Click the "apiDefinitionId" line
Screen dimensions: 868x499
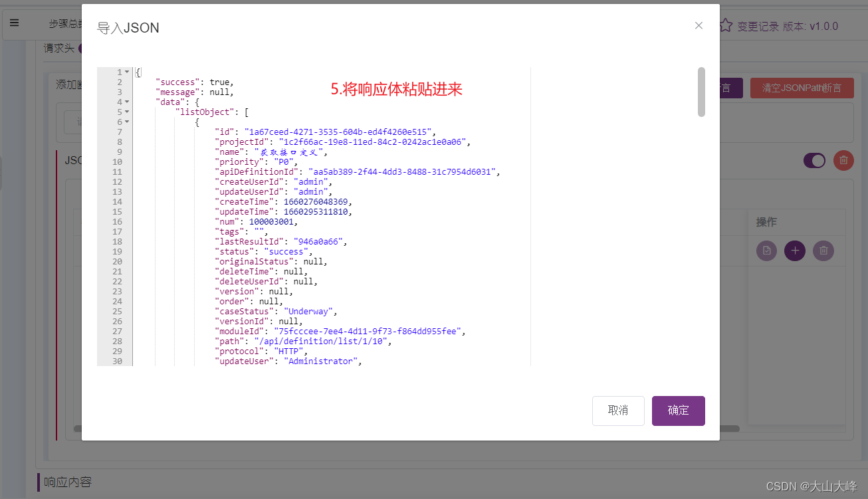click(358, 171)
